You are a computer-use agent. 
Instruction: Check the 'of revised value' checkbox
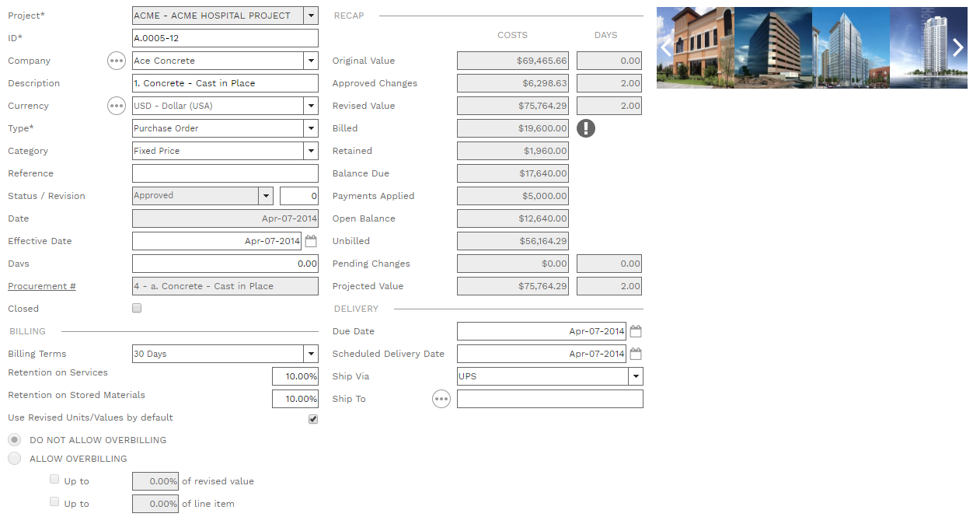click(x=54, y=480)
